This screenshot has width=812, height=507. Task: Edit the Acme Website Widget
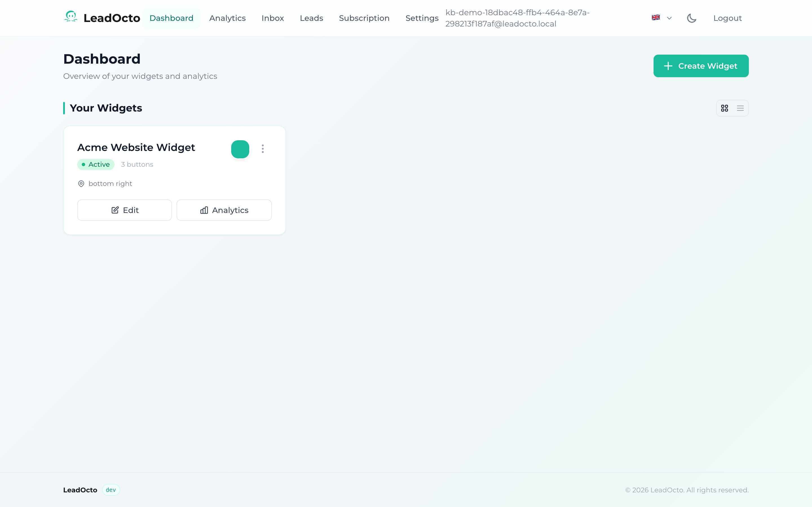coord(125,210)
